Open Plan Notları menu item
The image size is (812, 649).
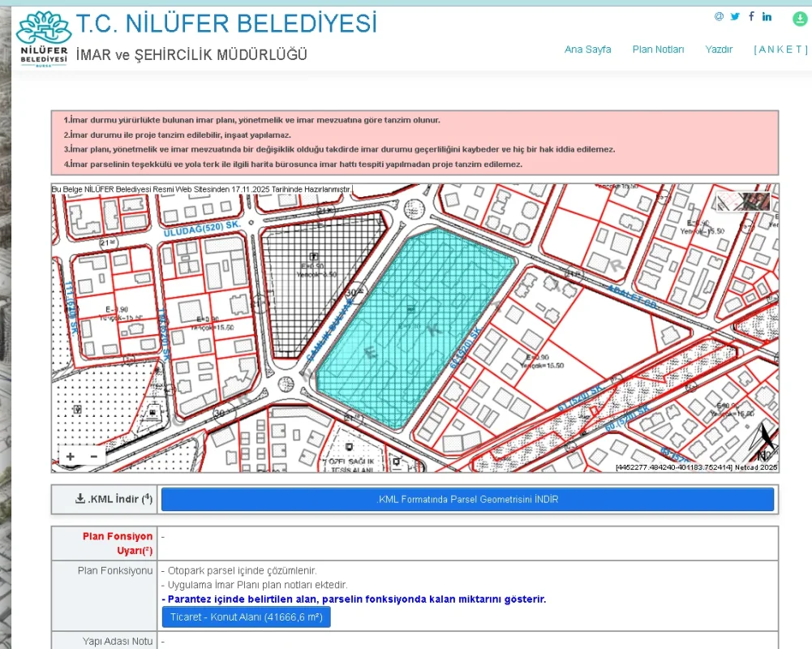pos(658,49)
